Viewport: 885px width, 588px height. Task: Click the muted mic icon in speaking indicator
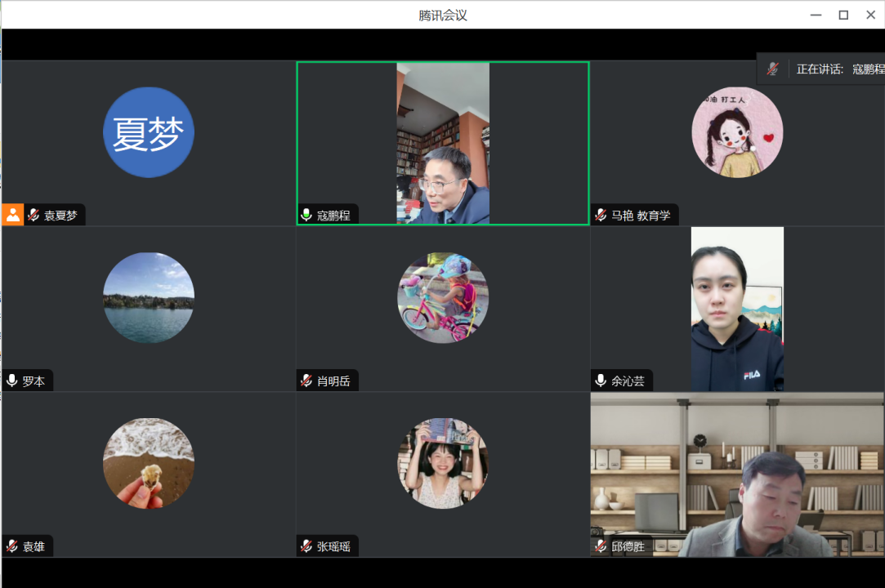[772, 69]
